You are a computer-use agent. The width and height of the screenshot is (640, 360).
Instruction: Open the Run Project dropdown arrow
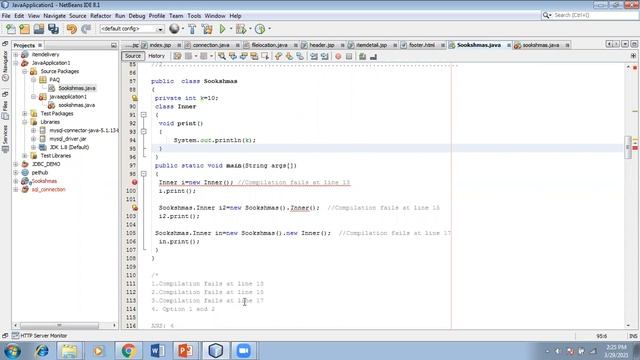(x=231, y=29)
